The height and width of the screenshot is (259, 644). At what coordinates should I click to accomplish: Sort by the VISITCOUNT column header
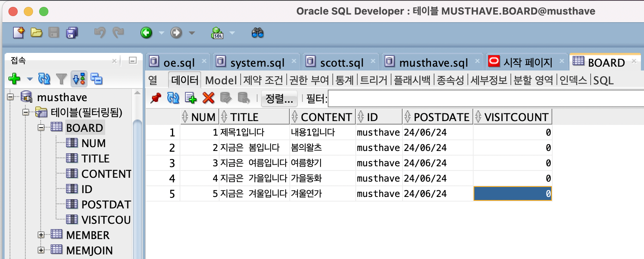[512, 117]
